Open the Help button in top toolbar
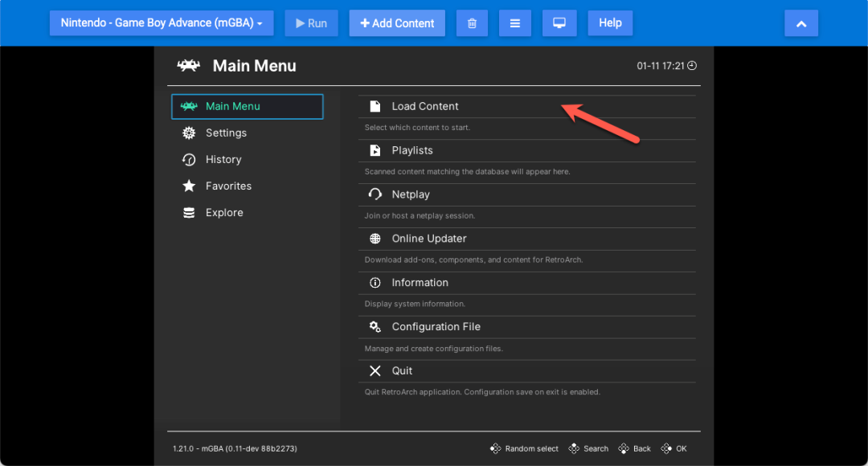This screenshot has width=868, height=466. point(610,23)
